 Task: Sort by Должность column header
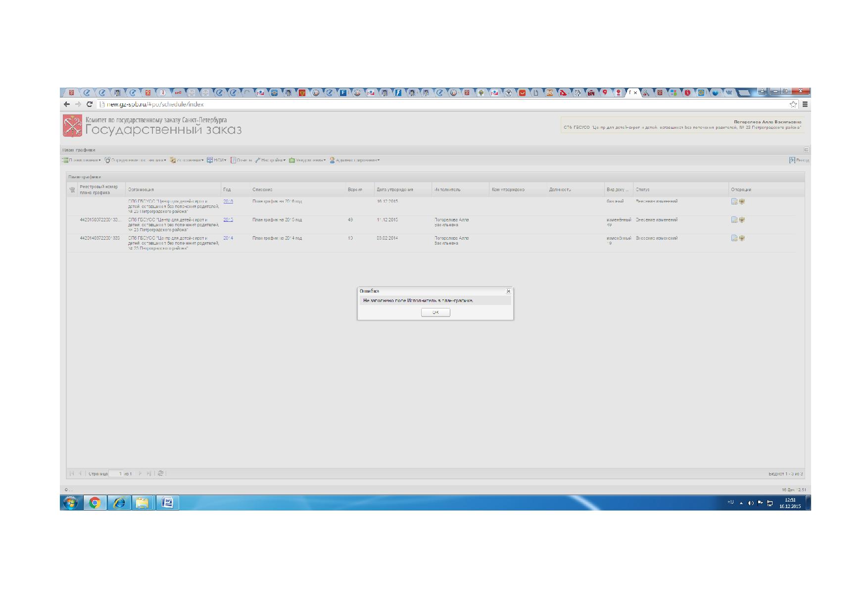coord(576,190)
